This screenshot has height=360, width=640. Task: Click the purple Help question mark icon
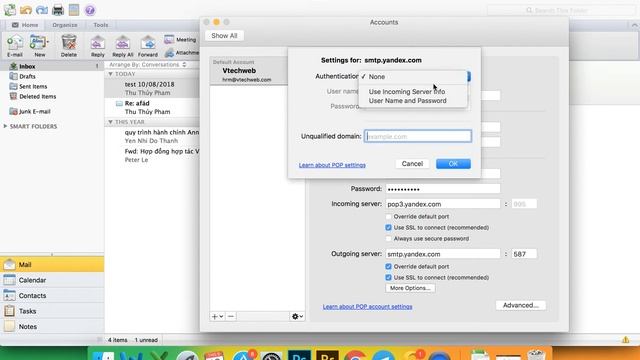(90, 10)
